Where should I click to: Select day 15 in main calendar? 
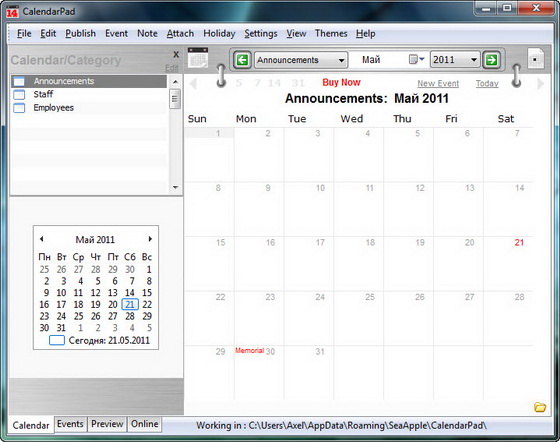coord(209,263)
